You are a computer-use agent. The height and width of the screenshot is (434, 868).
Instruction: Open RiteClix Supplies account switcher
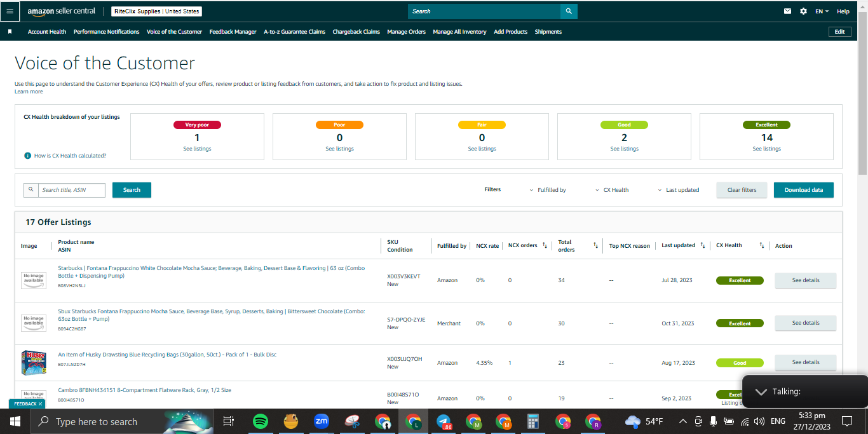point(156,11)
